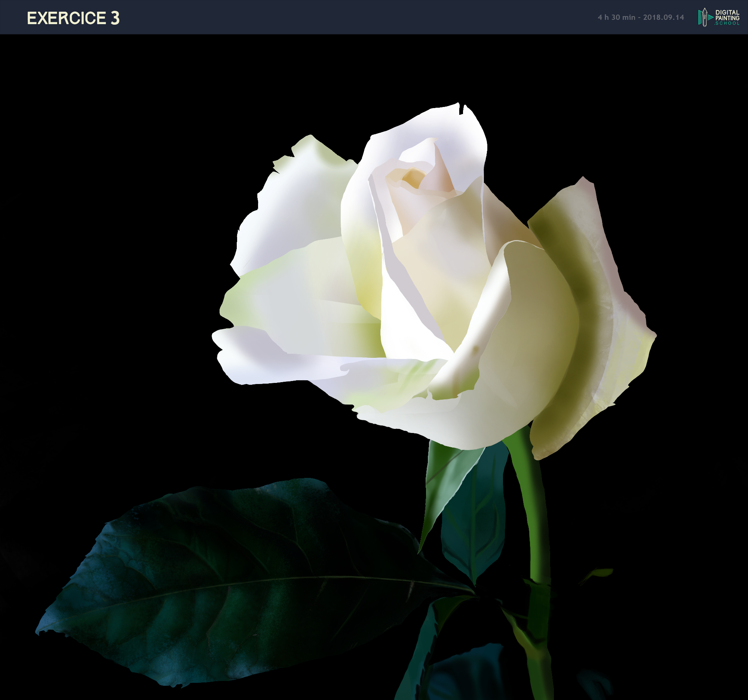Click the EXERCICE 3 title
Viewport: 748px width, 700px height.
[x=73, y=18]
